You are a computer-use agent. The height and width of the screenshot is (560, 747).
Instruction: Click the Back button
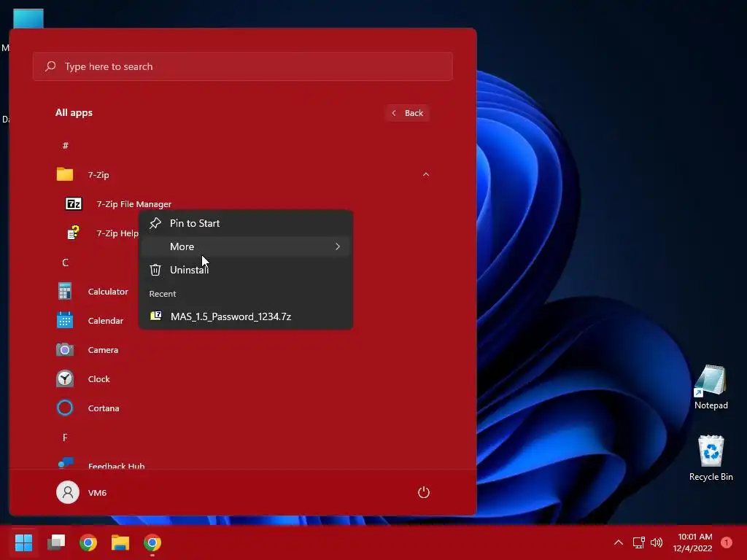click(407, 113)
